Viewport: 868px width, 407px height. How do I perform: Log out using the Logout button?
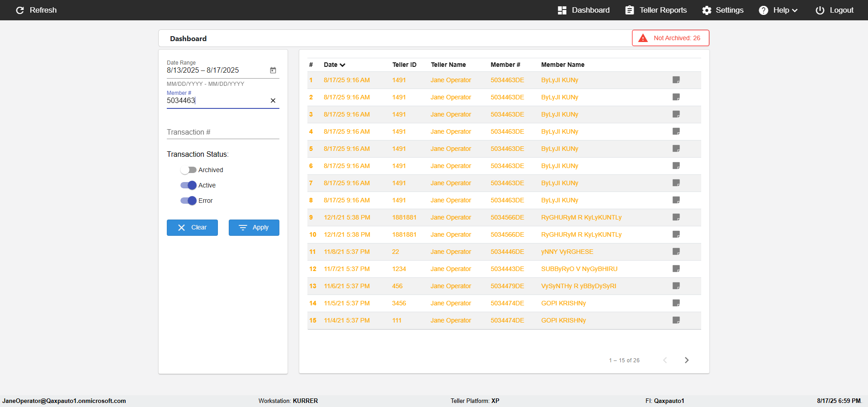pos(835,10)
